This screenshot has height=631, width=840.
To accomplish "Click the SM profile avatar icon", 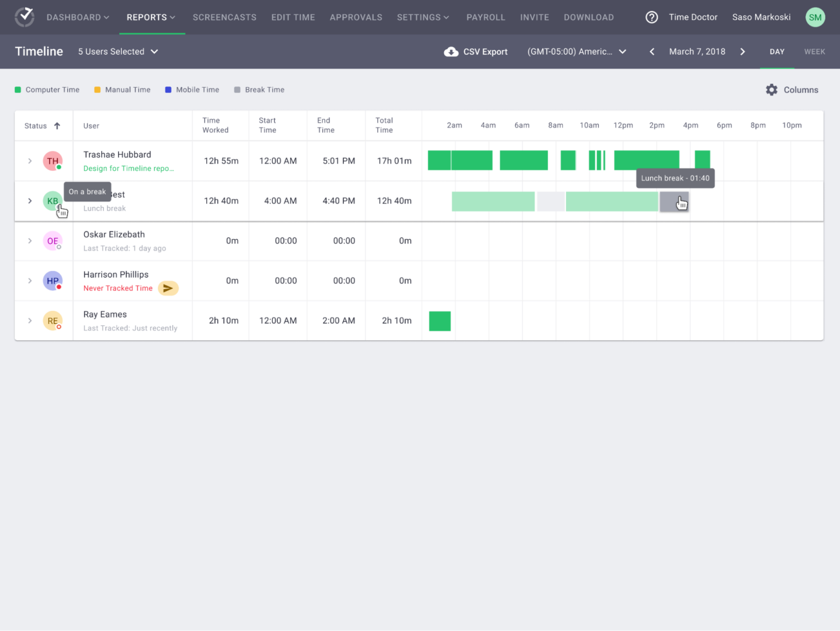I will point(815,17).
